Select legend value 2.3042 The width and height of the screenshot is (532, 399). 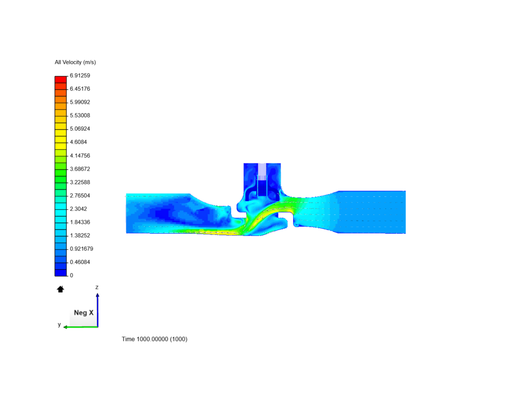[78, 209]
